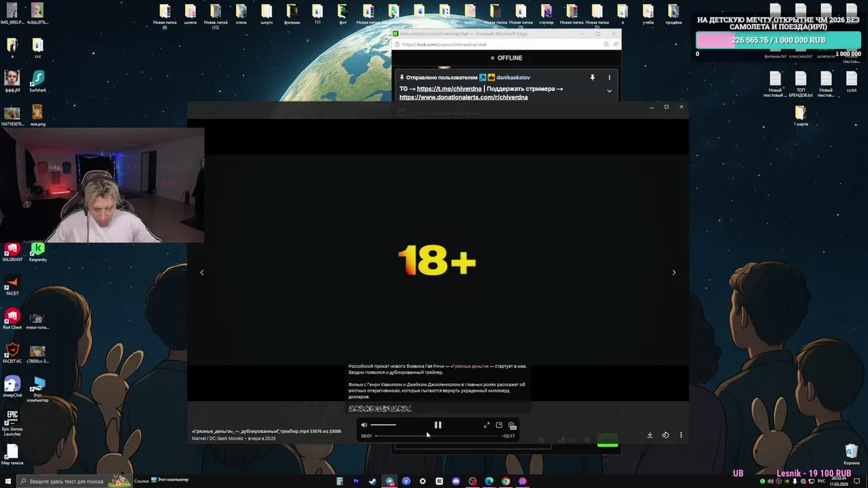The image size is (868, 488).
Task: Open Microsoft Edge from taskbar
Action: point(489,481)
